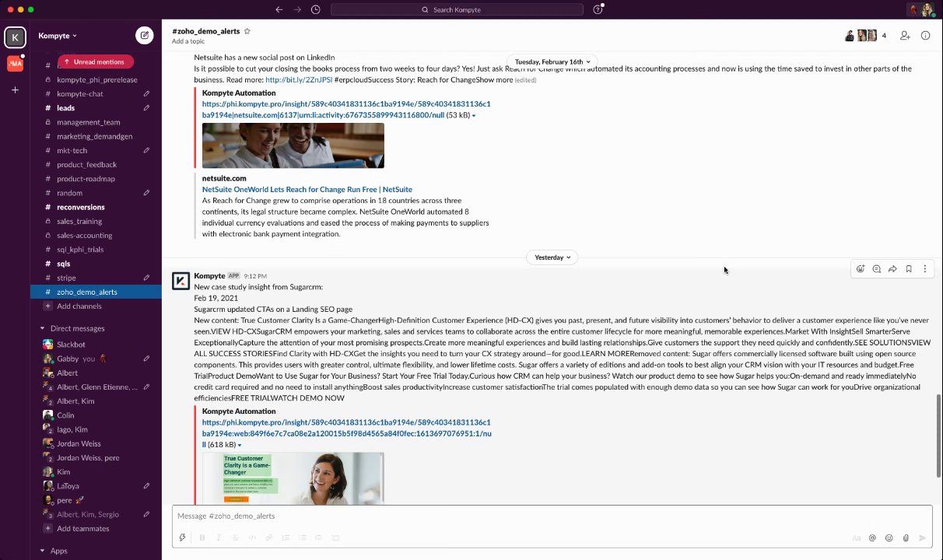Open channel details info icon

tap(925, 35)
